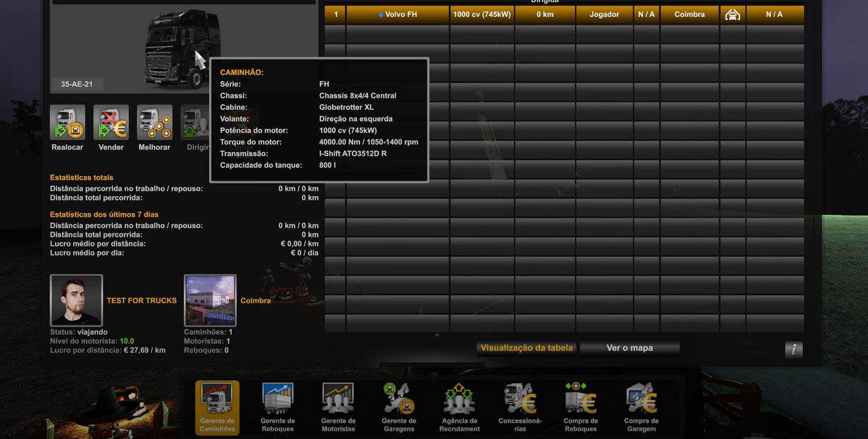Image resolution: width=868 pixels, height=439 pixels.
Task: Open Compra de Garagem
Action: pyautogui.click(x=641, y=406)
